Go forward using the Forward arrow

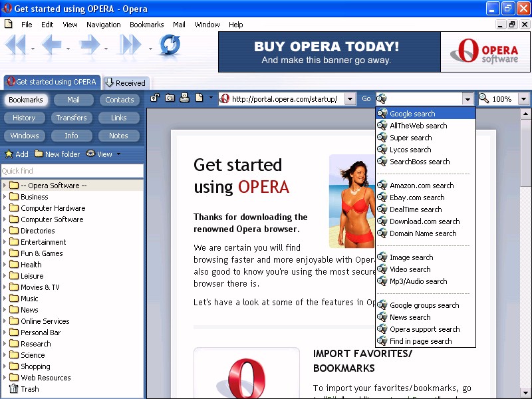pyautogui.click(x=90, y=45)
